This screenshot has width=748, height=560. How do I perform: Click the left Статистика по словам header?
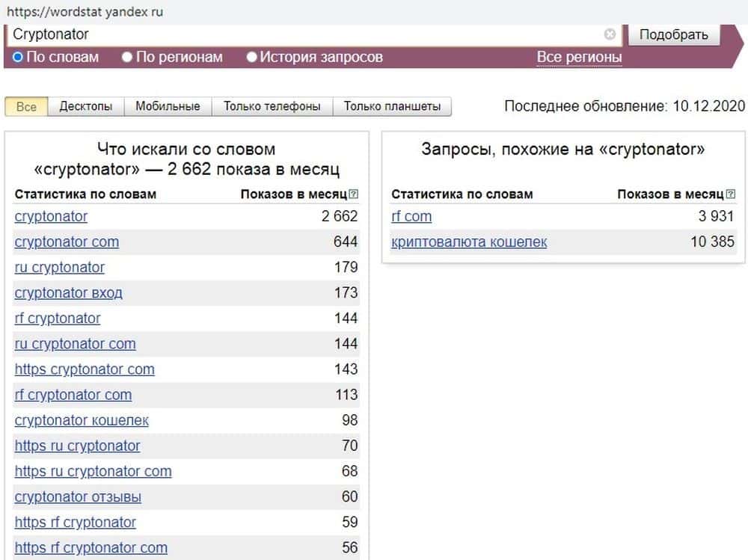click(x=85, y=194)
